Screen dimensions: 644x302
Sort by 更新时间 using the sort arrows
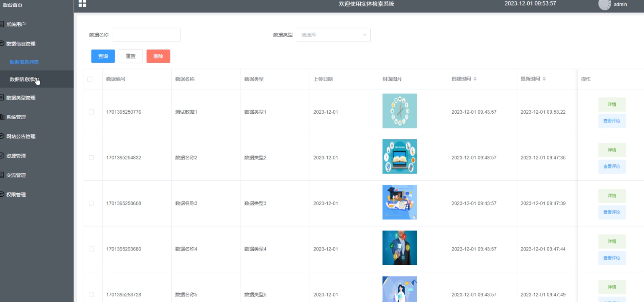pos(544,79)
